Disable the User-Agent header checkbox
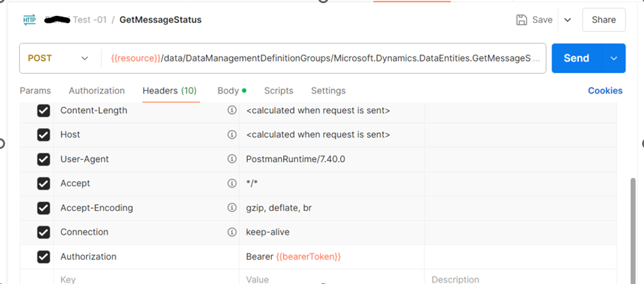Image resolution: width=644 pixels, height=284 pixels. click(44, 160)
